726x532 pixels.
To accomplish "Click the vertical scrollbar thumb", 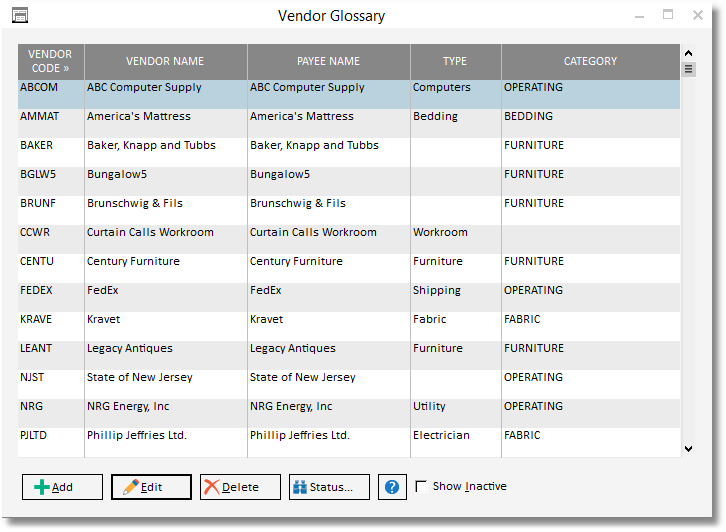I will pyautogui.click(x=688, y=69).
